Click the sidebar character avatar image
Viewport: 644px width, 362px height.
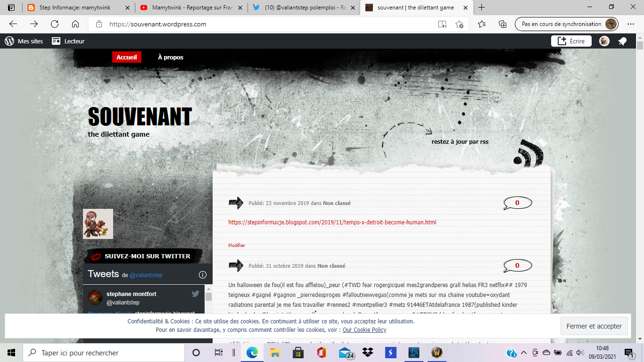coord(98,224)
